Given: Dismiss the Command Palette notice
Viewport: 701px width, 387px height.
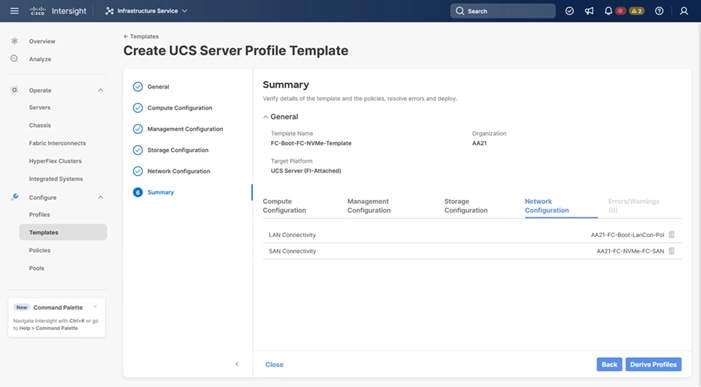Looking at the screenshot, I should pyautogui.click(x=95, y=307).
